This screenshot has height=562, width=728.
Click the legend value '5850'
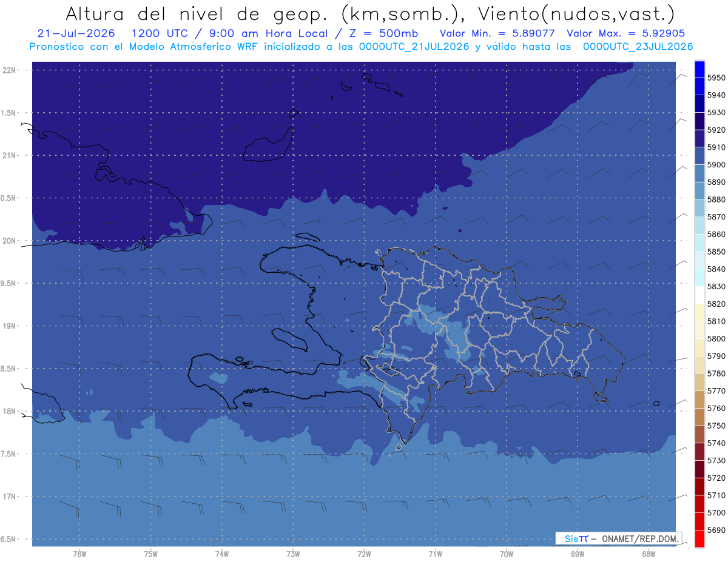point(716,252)
